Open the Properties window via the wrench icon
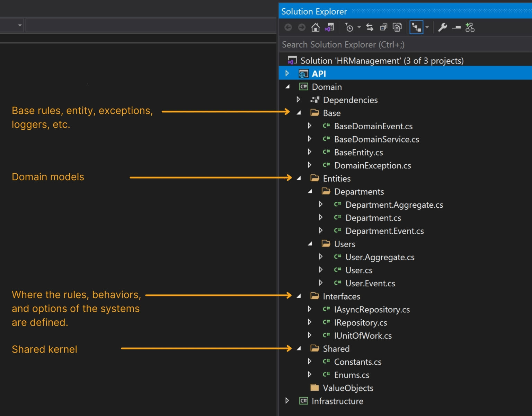532x416 pixels. coord(443,27)
